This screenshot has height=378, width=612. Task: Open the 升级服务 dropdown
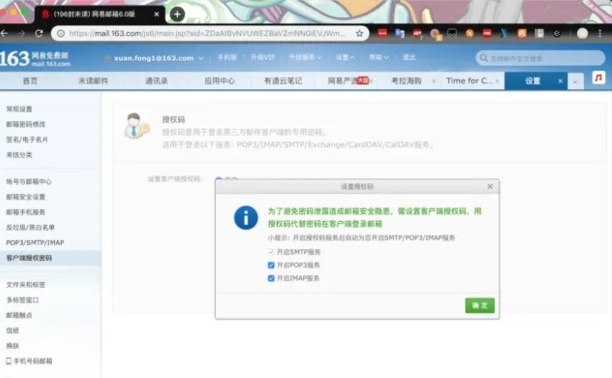click(x=305, y=57)
